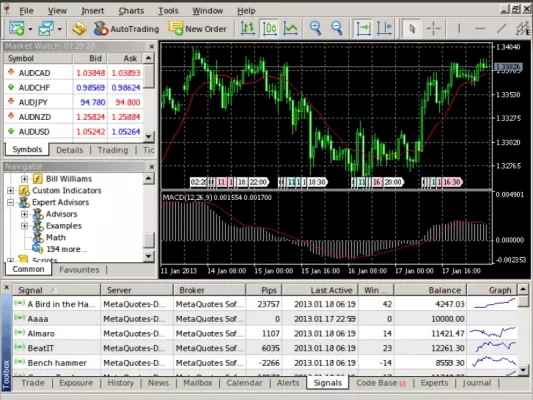Open the Journal tab in Toolbox

click(x=477, y=383)
